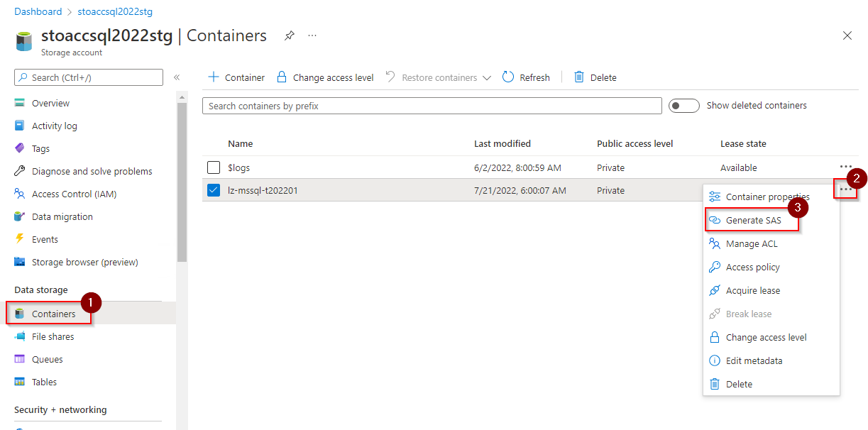Viewport: 868px width, 430px height.
Task: Open the lz-mssql-t202201 container
Action: (263, 191)
